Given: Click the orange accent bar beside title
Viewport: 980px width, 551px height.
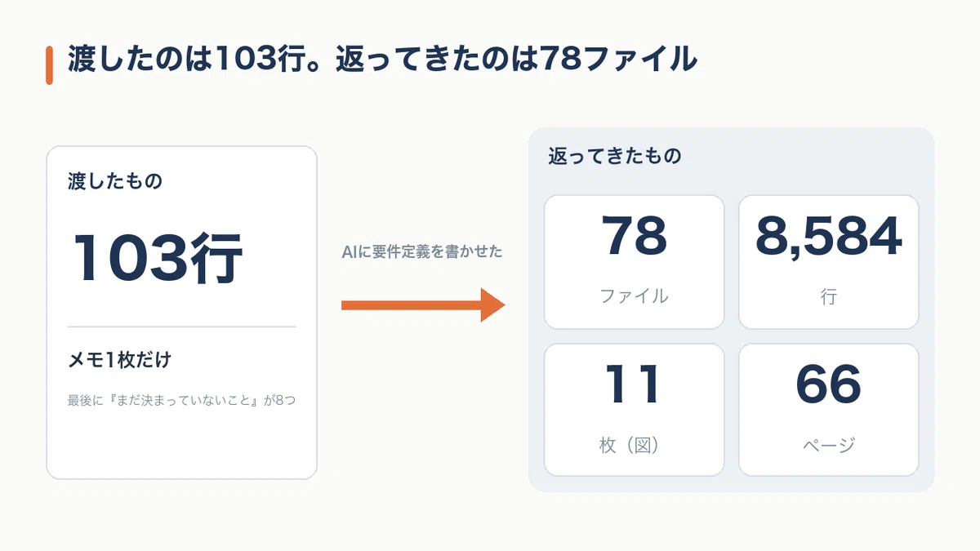Looking at the screenshot, I should 49,65.
